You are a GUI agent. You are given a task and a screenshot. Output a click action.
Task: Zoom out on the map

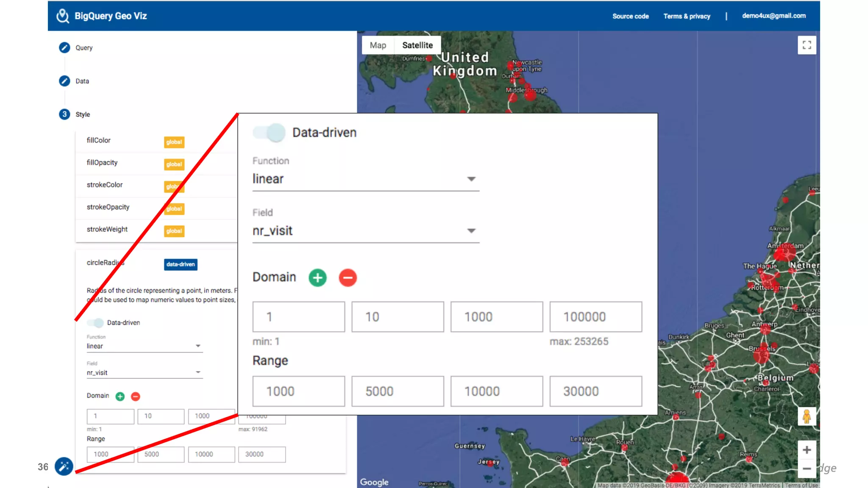[x=807, y=469]
